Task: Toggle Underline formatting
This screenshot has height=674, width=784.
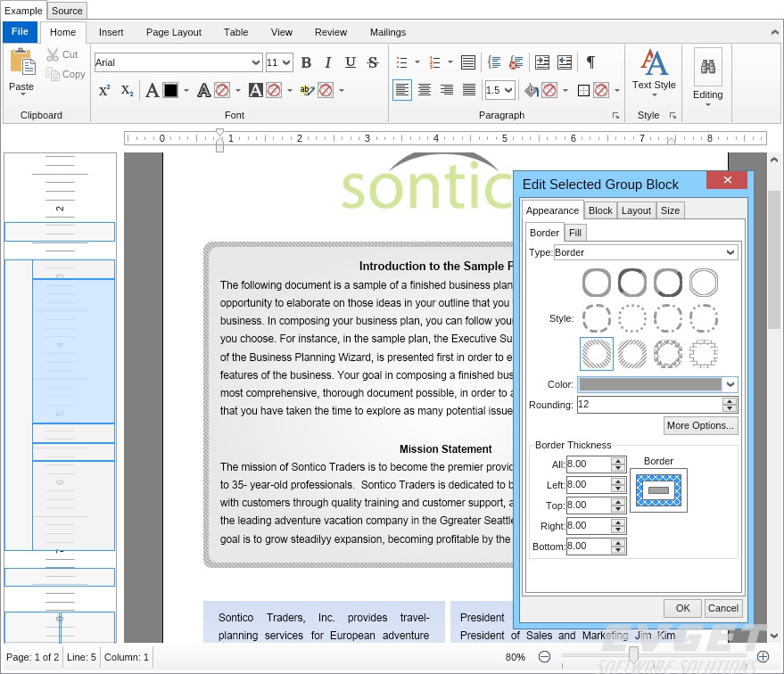Action: (x=350, y=62)
